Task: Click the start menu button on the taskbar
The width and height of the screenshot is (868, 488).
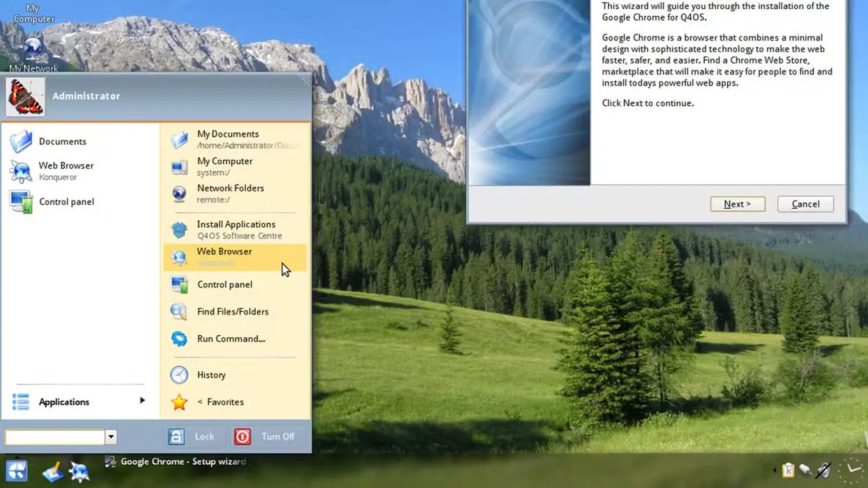Action: (x=17, y=471)
